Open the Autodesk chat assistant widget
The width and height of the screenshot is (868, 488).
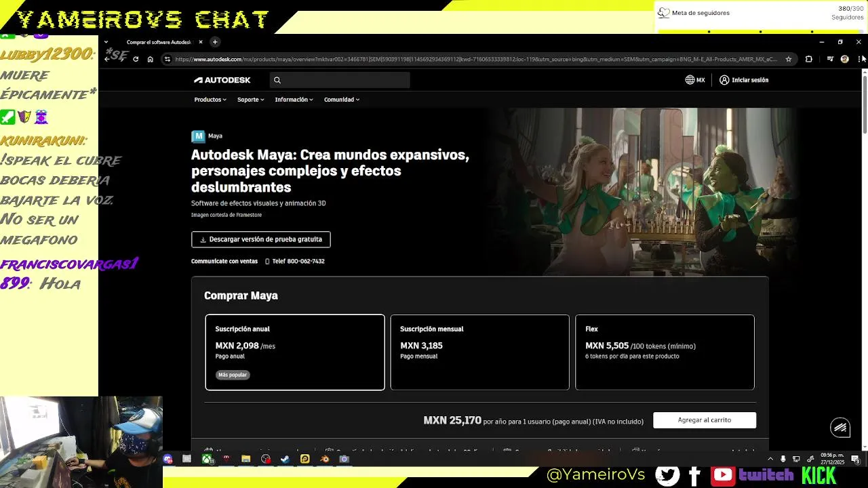click(840, 427)
